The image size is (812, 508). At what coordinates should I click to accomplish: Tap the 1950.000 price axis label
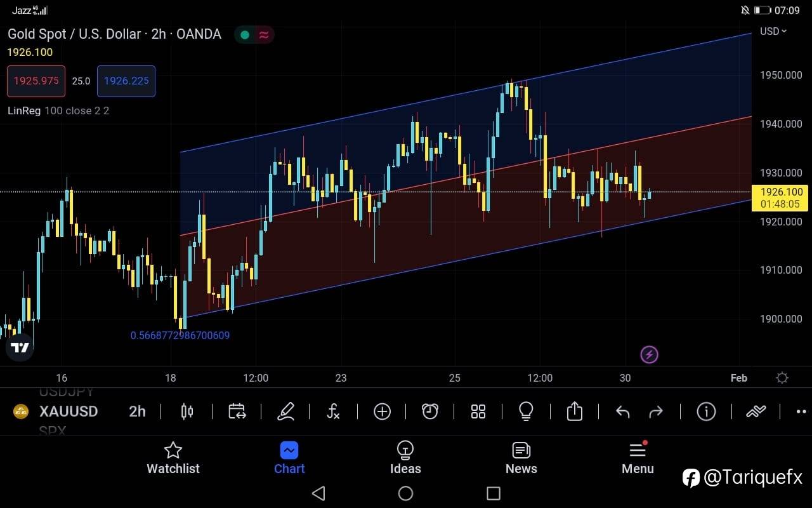[x=781, y=75]
